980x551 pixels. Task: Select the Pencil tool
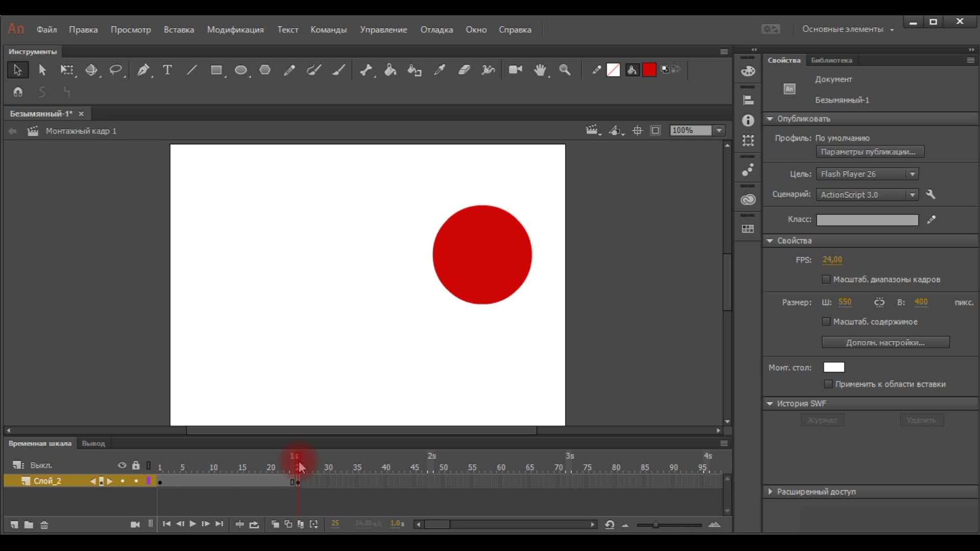coord(289,70)
